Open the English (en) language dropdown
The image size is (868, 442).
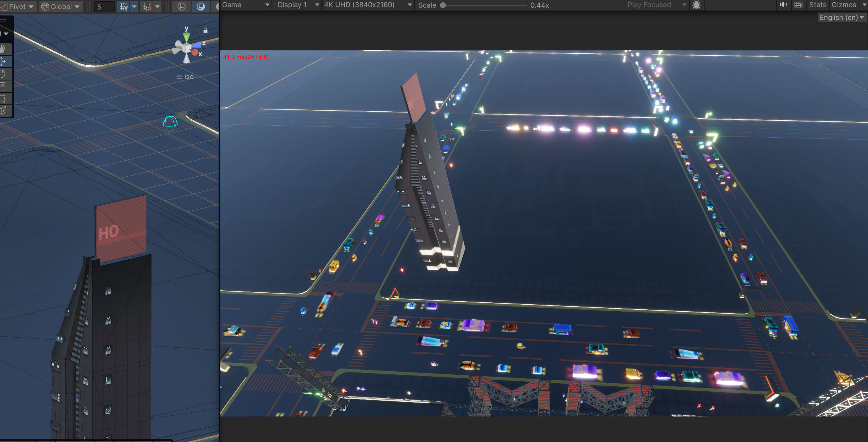click(842, 18)
